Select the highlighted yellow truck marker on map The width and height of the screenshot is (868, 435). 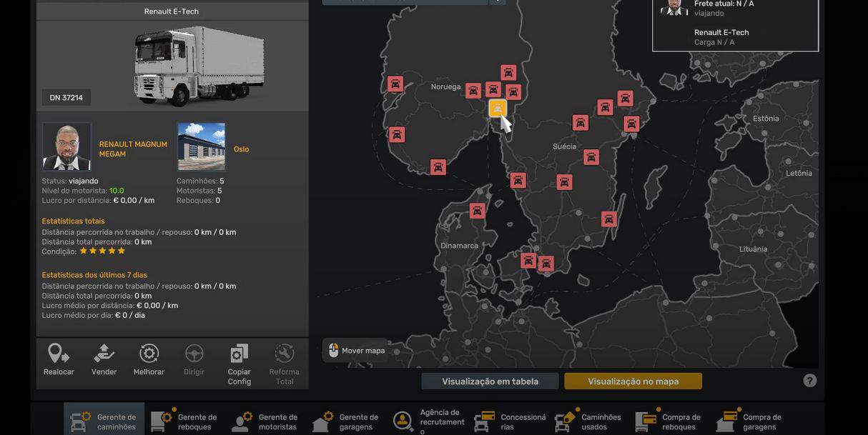(x=498, y=109)
